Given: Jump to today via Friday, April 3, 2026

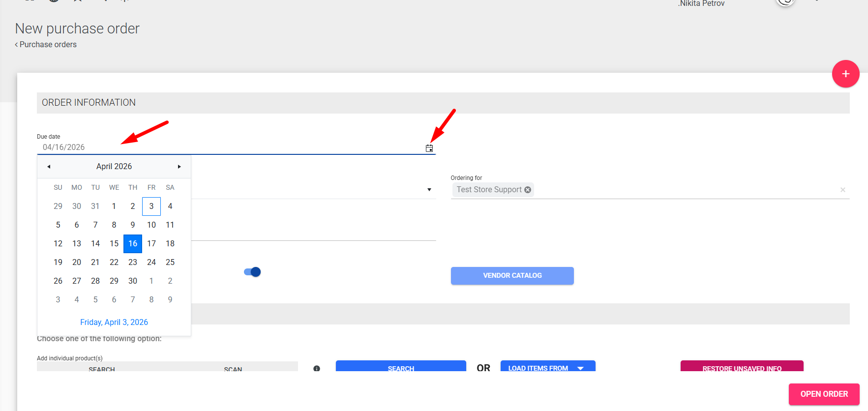Looking at the screenshot, I should coord(114,322).
